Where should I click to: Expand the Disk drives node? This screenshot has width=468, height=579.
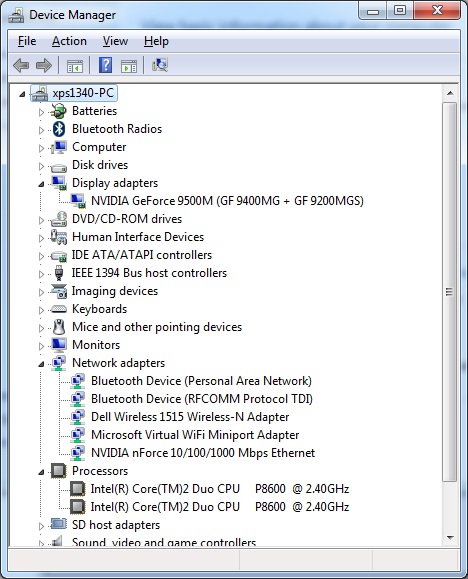[x=41, y=166]
